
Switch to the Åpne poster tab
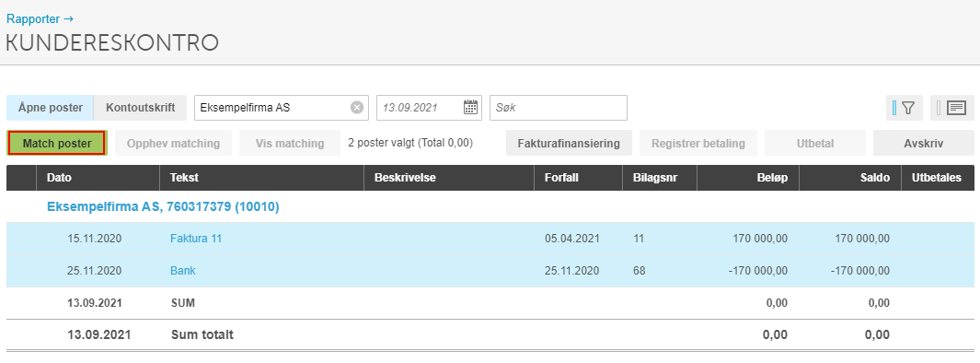tap(50, 108)
